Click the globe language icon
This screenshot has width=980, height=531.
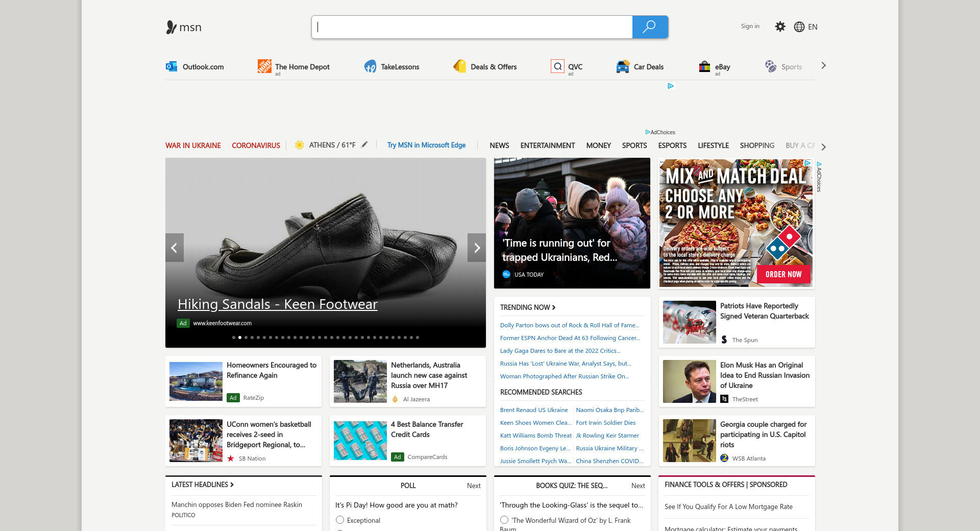coord(799,27)
